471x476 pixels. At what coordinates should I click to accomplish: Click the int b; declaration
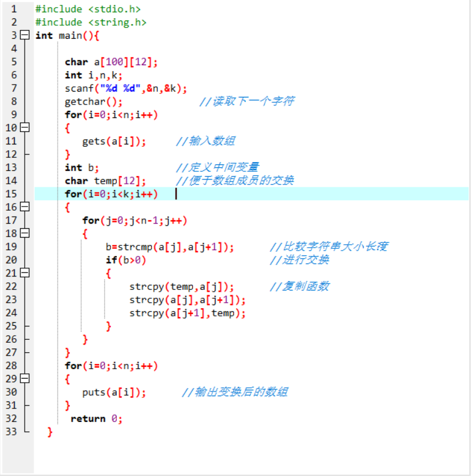coord(82,168)
